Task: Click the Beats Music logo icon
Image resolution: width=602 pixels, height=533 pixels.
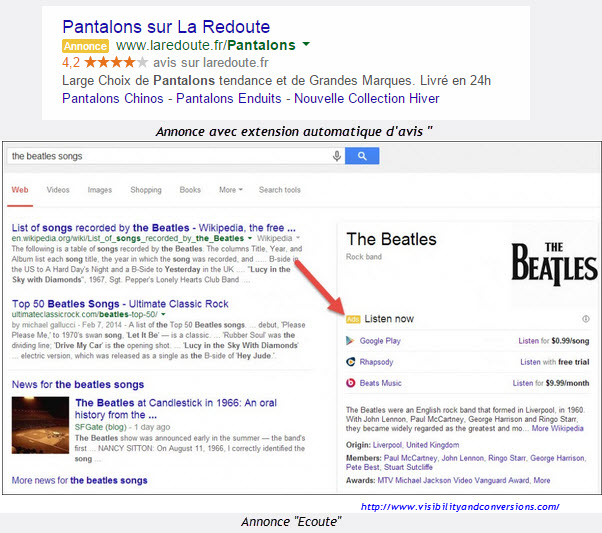Action: coord(351,383)
